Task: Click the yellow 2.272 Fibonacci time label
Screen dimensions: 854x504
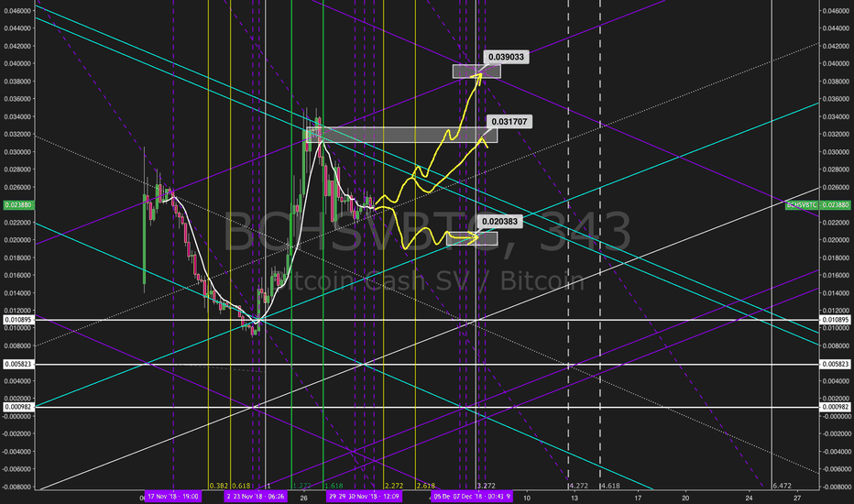Action: [394, 486]
